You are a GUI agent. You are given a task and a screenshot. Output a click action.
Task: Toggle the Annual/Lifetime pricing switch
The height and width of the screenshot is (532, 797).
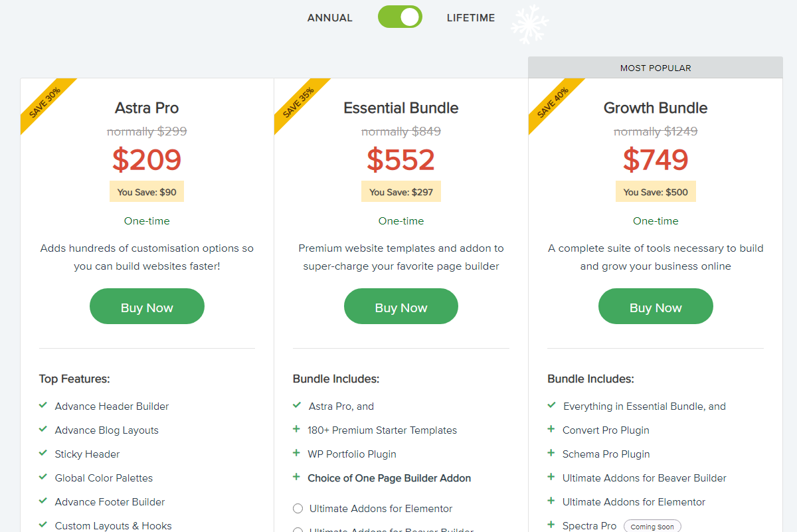pos(400,17)
